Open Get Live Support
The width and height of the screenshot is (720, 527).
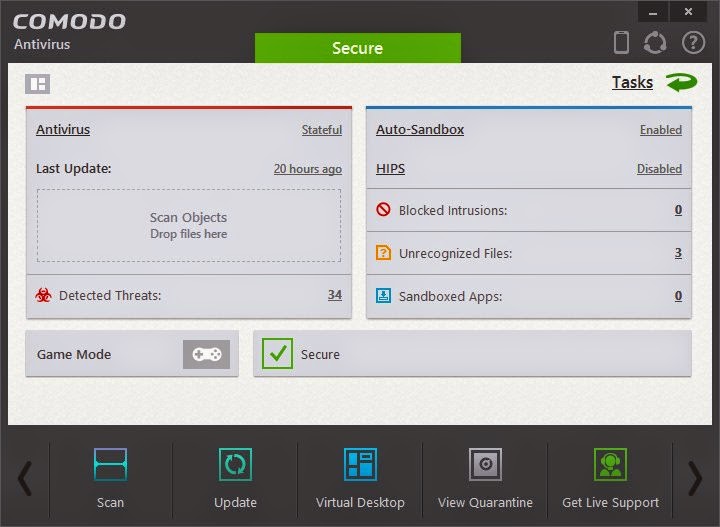610,478
